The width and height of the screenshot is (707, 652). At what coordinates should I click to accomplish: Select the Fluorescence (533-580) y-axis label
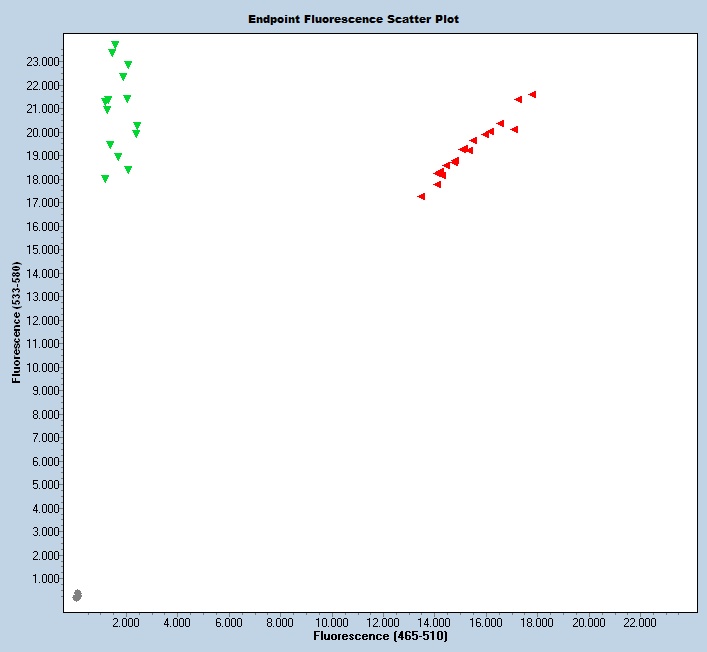coord(17,324)
